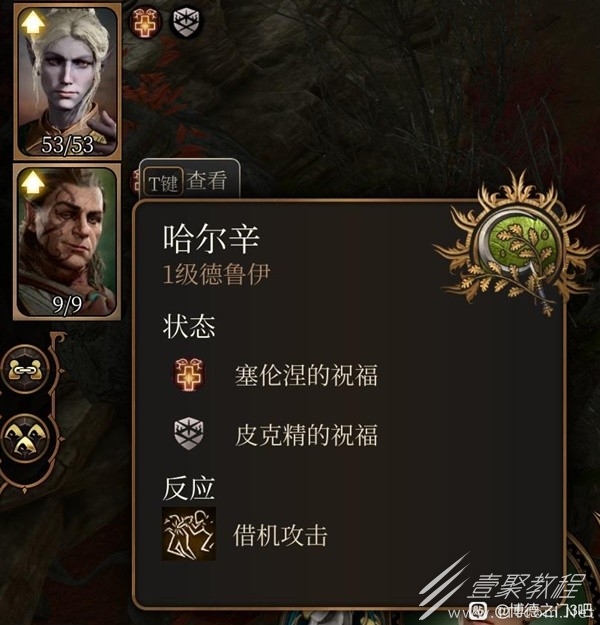600x625 pixels.
Task: Click the 皮克精的祝福 shield icon
Action: coord(189,434)
